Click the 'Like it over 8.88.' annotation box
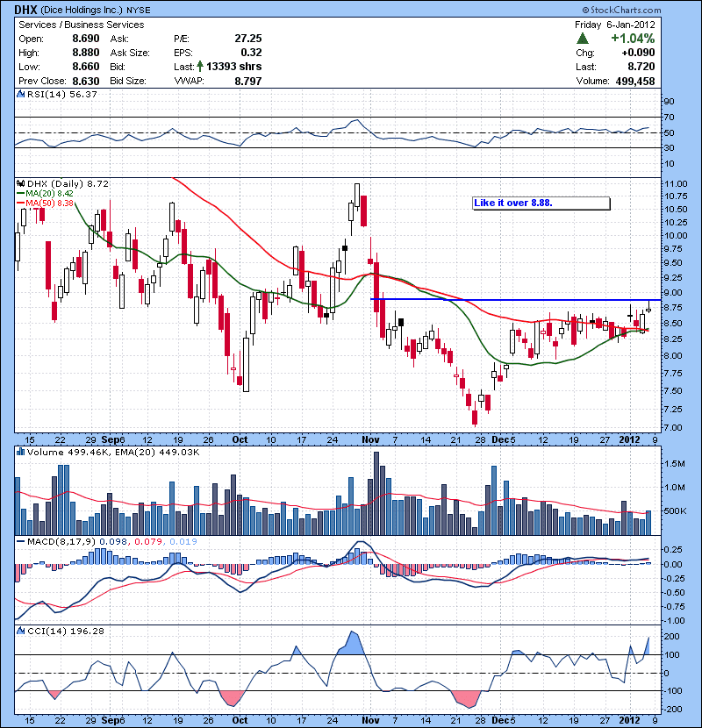The width and height of the screenshot is (702, 728). pyautogui.click(x=541, y=203)
